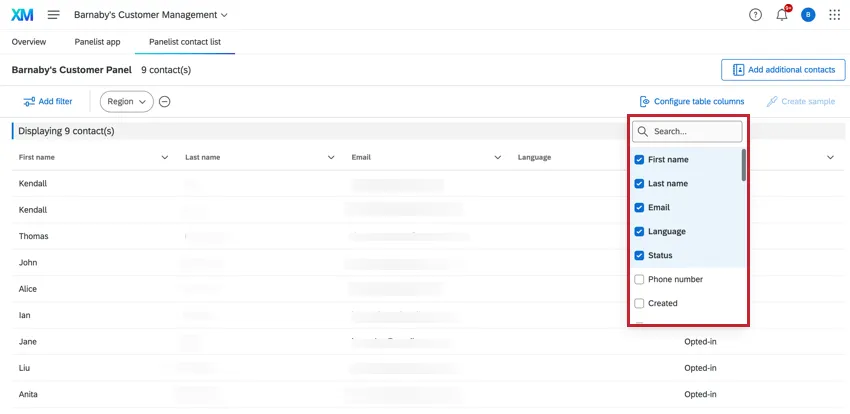Viewport: 850px width, 414px height.
Task: Click the Barnaby's Customer Panel title
Action: [72, 70]
